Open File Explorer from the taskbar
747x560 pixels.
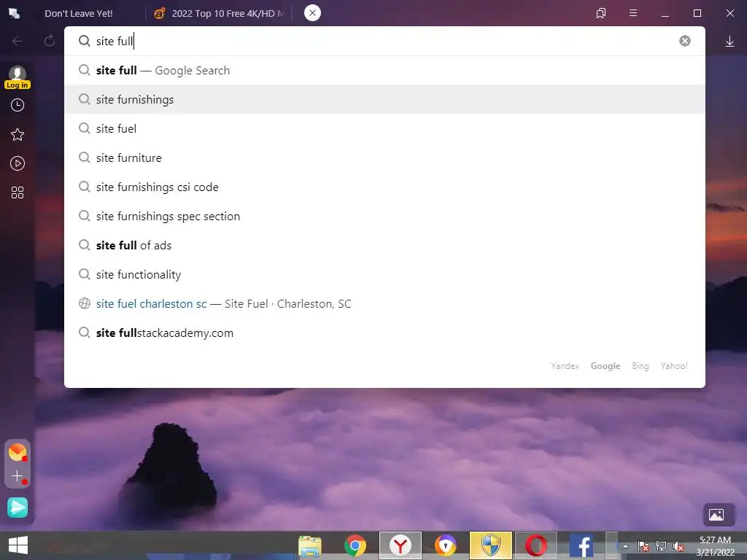pyautogui.click(x=309, y=545)
